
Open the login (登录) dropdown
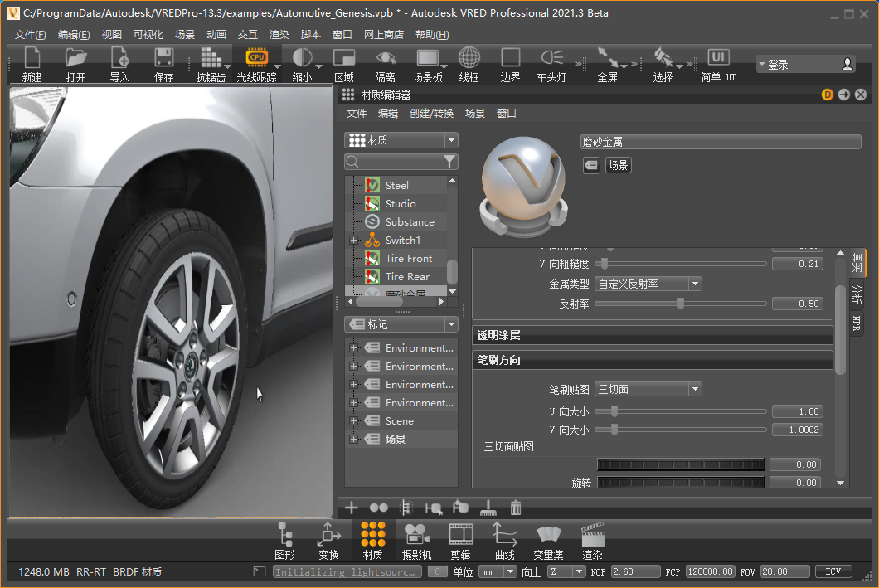point(762,65)
